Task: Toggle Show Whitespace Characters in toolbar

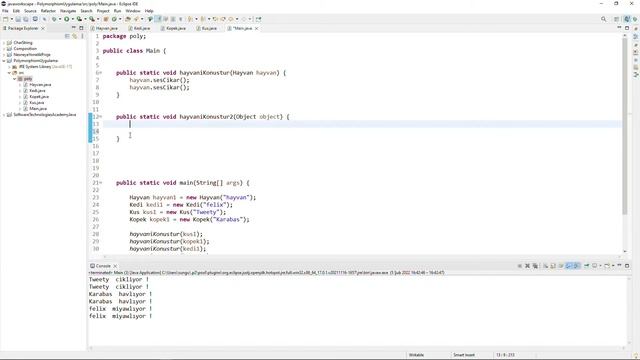Action: 180,19
